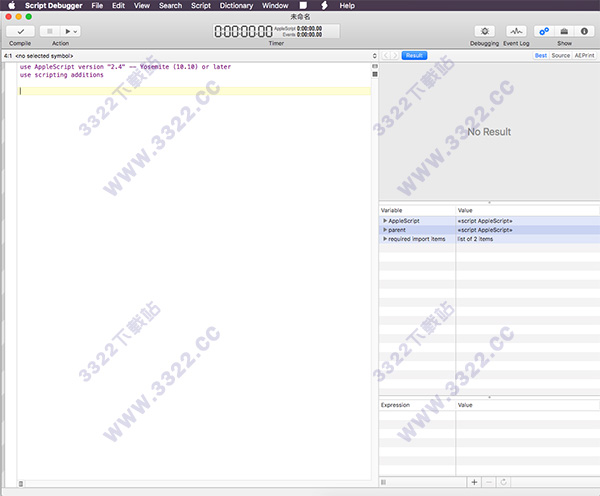Open the selected symbol navigation popup
Viewport: 600px width, 496px height.
pyautogui.click(x=190, y=56)
